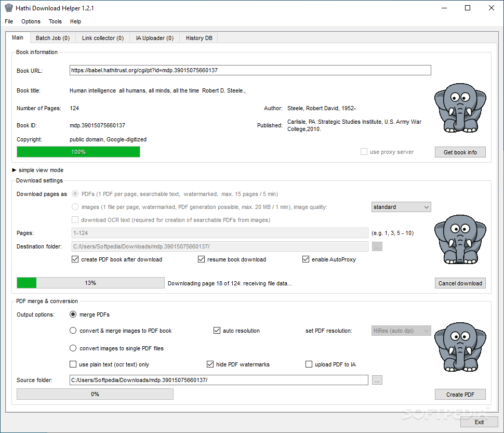
Task: Click the 0% PDF creation progress bar
Action: pos(95,394)
